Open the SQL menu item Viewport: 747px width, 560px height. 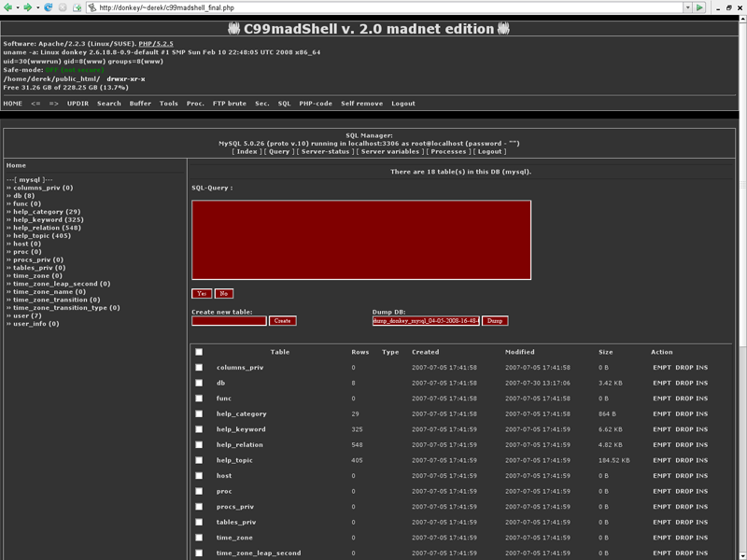pyautogui.click(x=285, y=104)
